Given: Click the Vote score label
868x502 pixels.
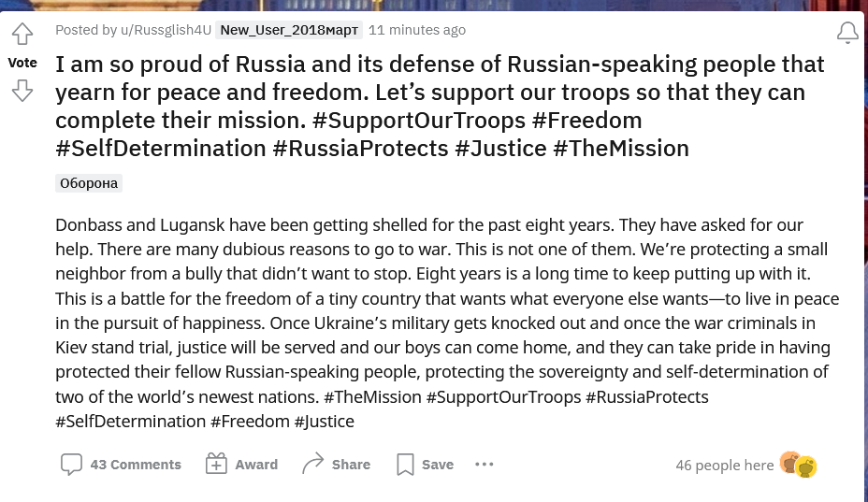Looking at the screenshot, I should point(22,63).
